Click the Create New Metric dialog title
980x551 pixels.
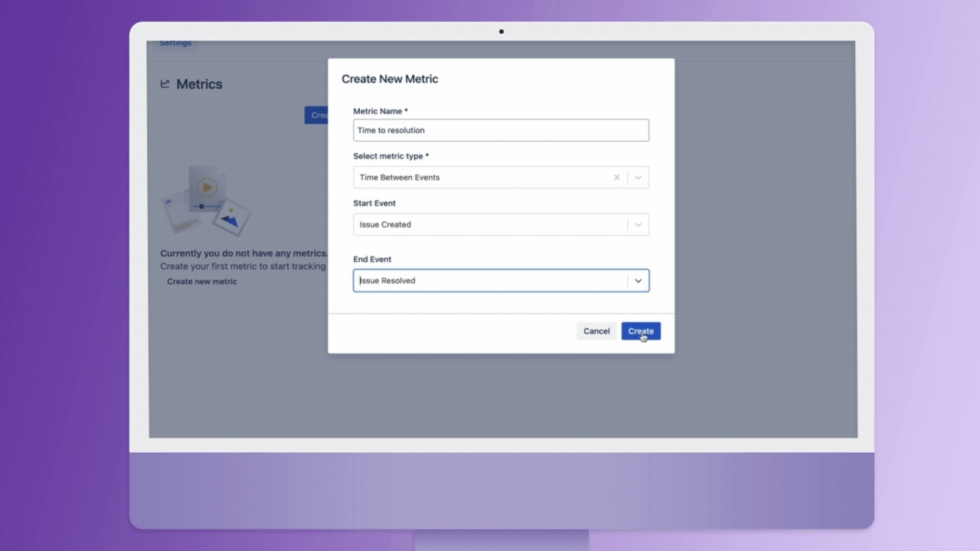pos(390,79)
